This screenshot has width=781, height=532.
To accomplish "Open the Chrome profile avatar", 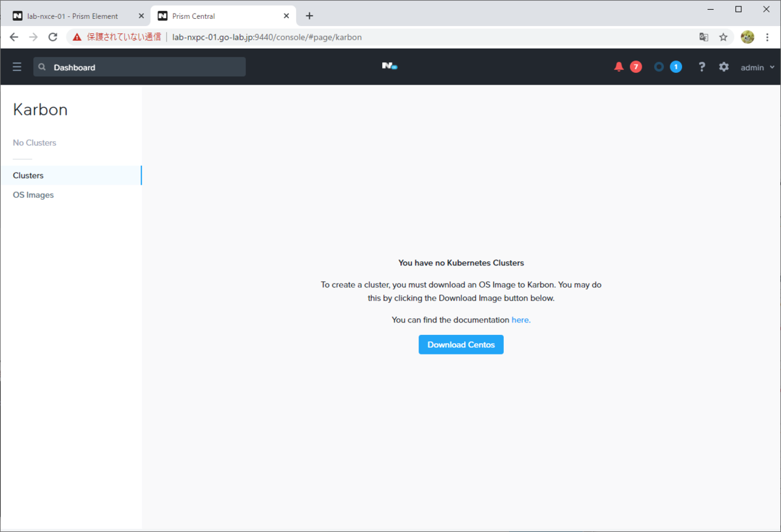I will coord(747,37).
